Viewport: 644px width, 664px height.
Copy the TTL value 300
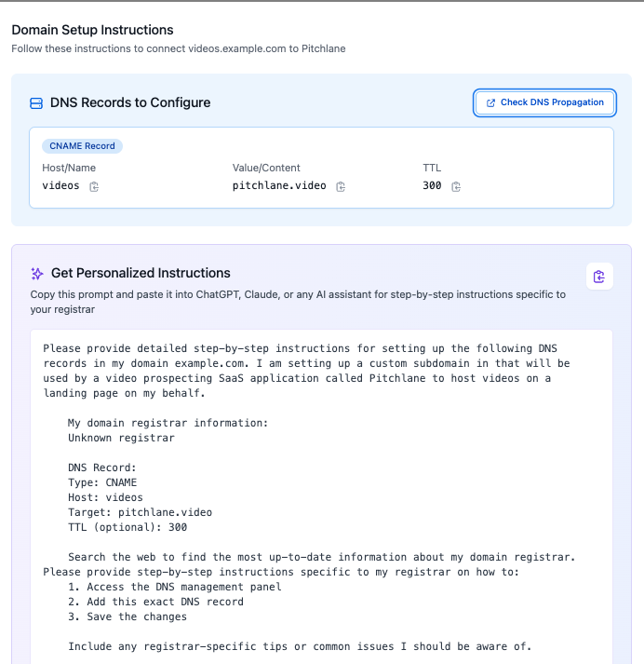pos(456,186)
